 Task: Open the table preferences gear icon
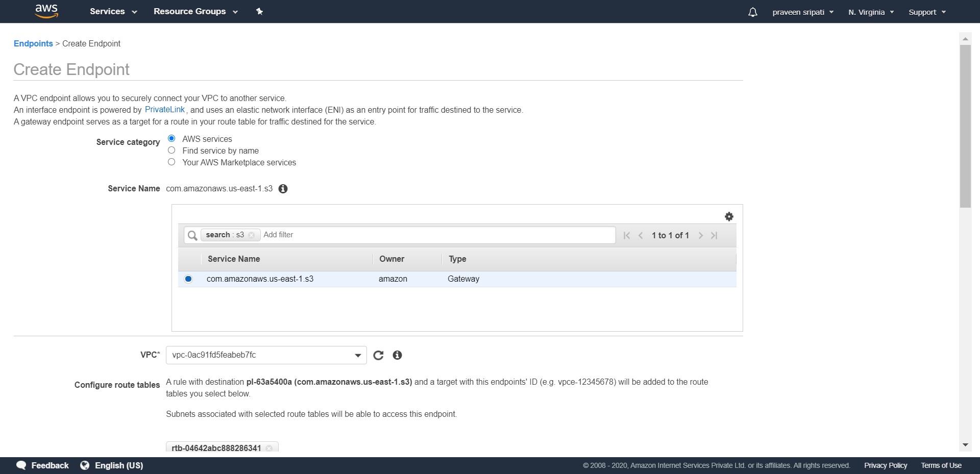[x=729, y=216]
